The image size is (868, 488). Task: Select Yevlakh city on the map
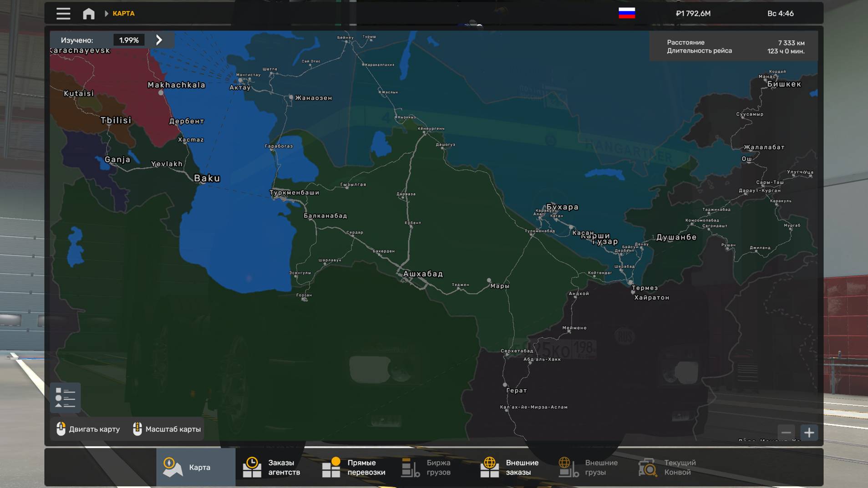click(x=167, y=164)
